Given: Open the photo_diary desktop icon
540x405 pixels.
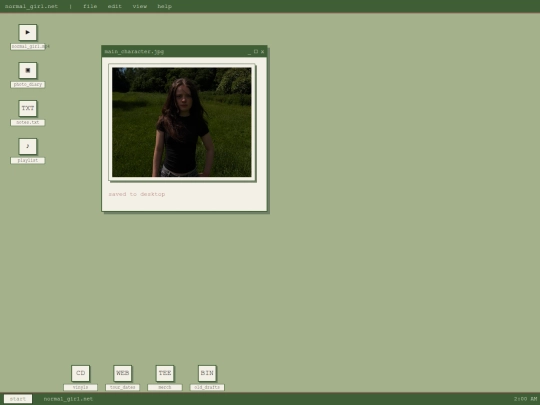Looking at the screenshot, I should point(28,70).
